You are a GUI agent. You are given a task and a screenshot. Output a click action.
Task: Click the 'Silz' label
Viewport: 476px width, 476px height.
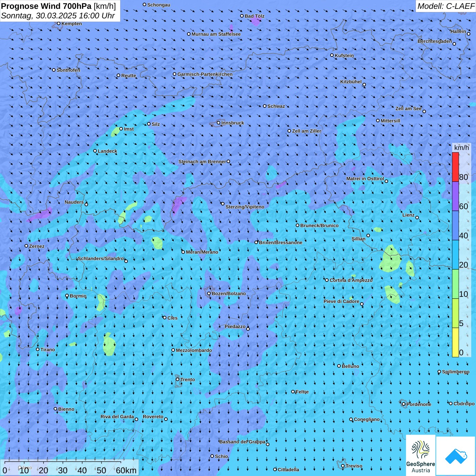(156, 124)
